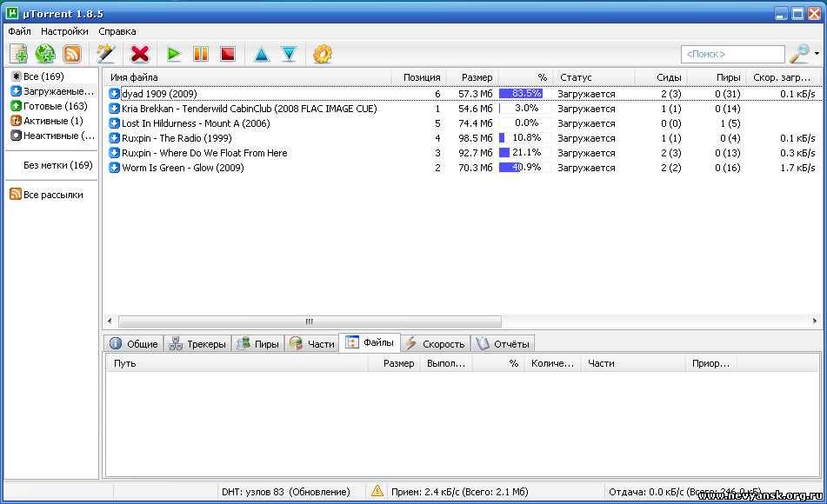This screenshot has width=827, height=504.
Task: Open the Настройки menu
Action: point(64,31)
